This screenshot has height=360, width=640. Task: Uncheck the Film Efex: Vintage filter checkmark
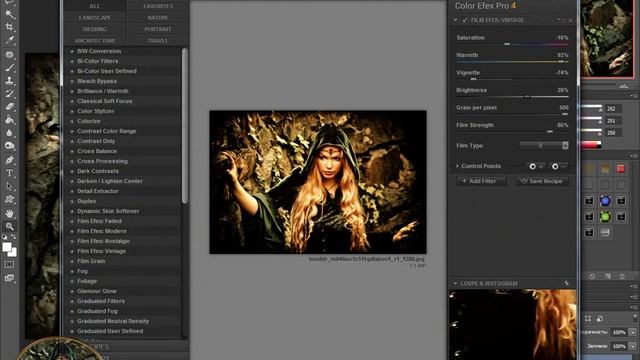click(464, 20)
